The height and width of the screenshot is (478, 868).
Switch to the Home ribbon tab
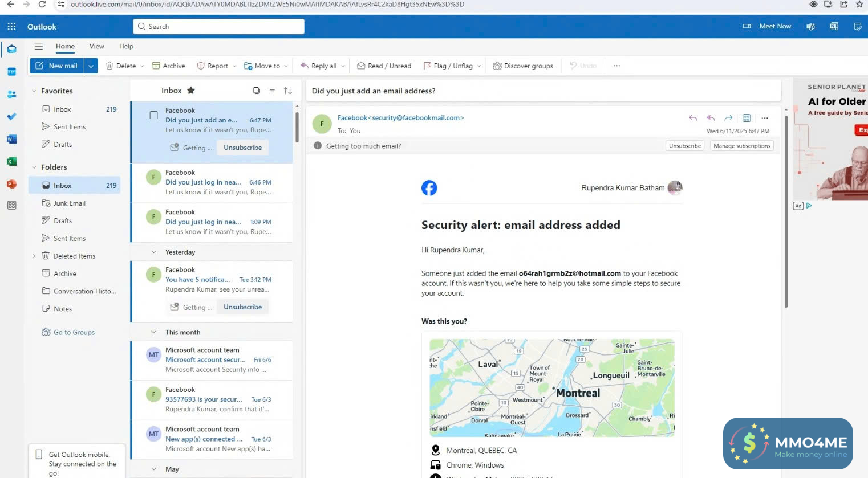pos(65,47)
